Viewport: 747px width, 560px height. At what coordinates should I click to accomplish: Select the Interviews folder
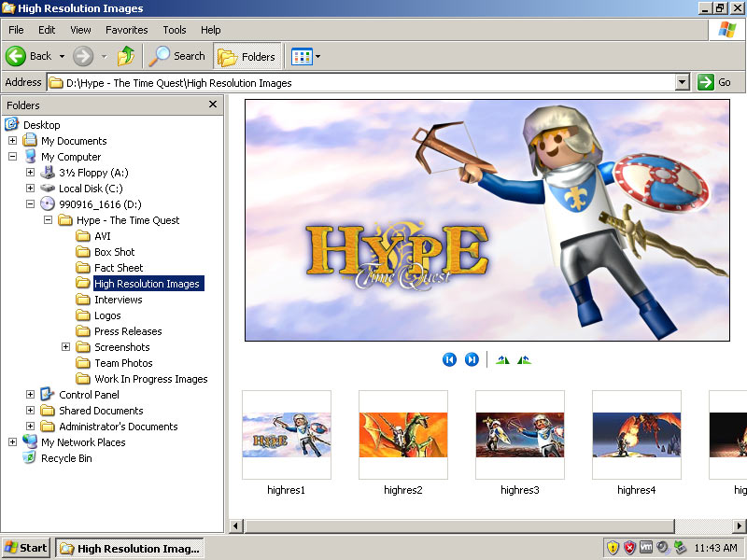[x=119, y=300]
